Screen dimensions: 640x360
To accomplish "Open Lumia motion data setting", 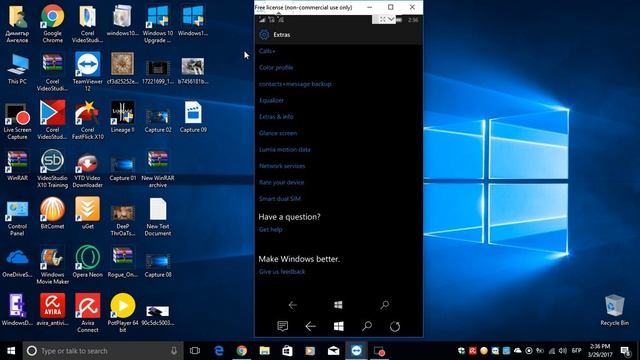I will (284, 149).
